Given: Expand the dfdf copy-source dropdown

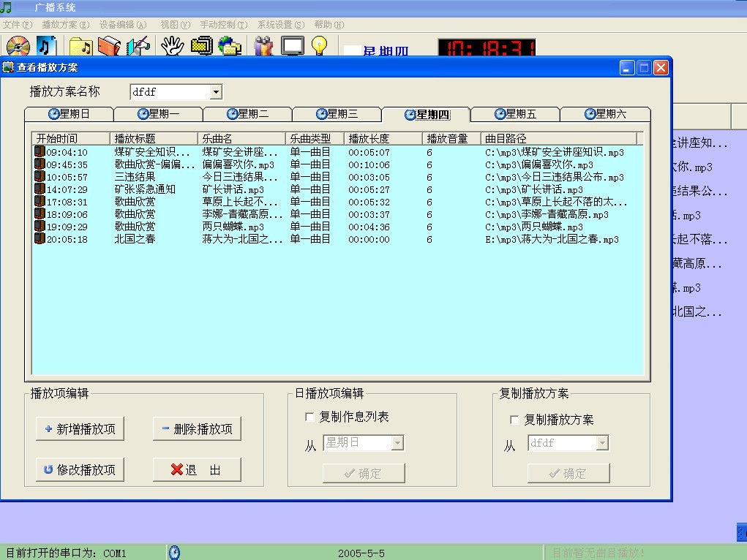Looking at the screenshot, I should tap(604, 443).
